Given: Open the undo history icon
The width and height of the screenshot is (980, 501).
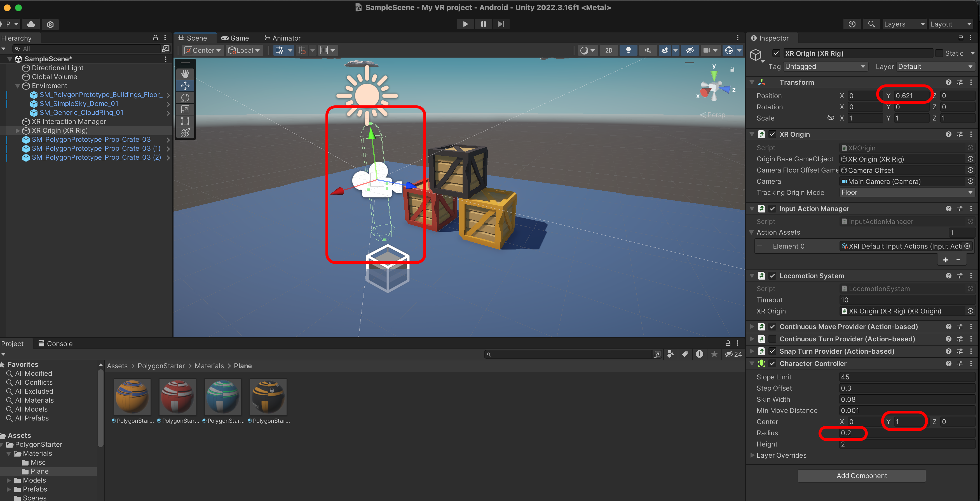Looking at the screenshot, I should tap(852, 24).
